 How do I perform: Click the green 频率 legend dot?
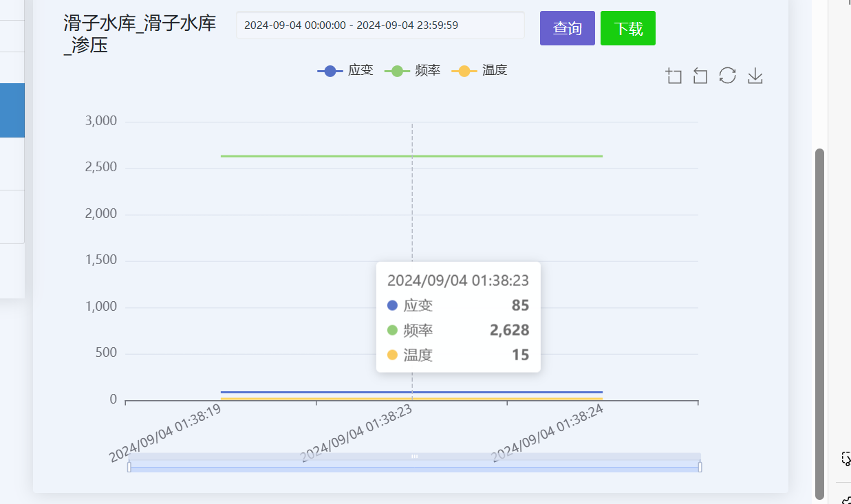point(396,70)
